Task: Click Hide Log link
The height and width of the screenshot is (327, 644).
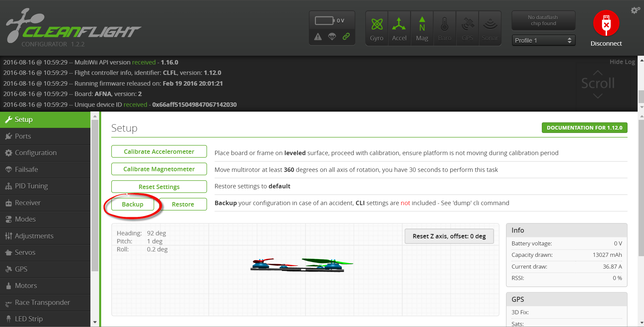Action: click(x=622, y=62)
